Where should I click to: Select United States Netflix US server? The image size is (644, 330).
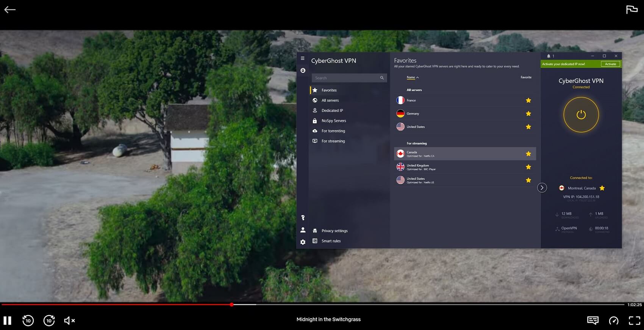pos(465,180)
